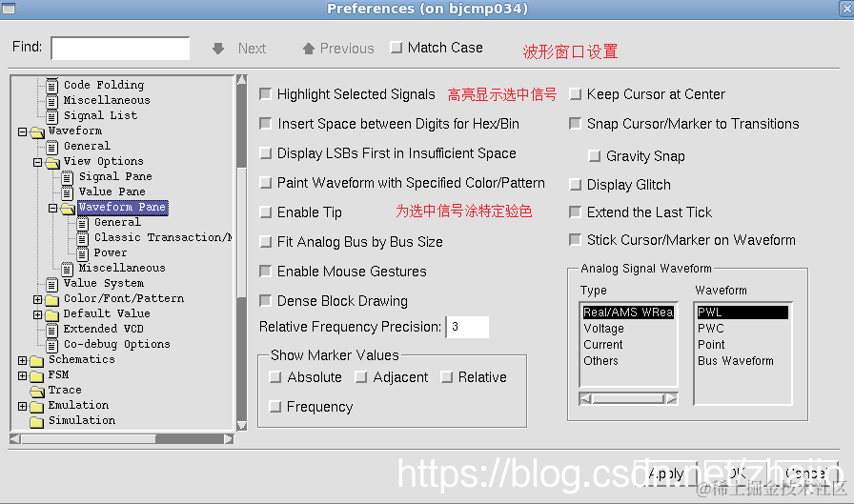The width and height of the screenshot is (854, 504).
Task: Click the Relative Frequency Precision field
Action: pos(467,327)
